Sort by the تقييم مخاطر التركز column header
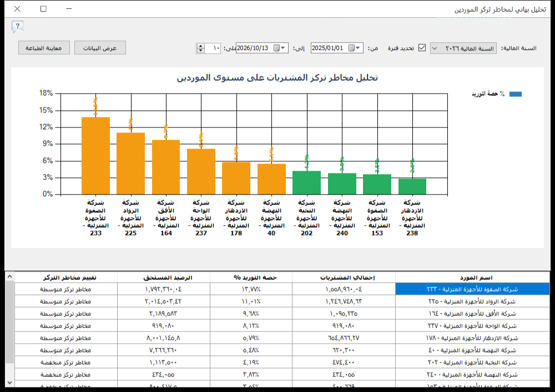Image resolution: width=555 pixels, height=392 pixels. coord(66,277)
